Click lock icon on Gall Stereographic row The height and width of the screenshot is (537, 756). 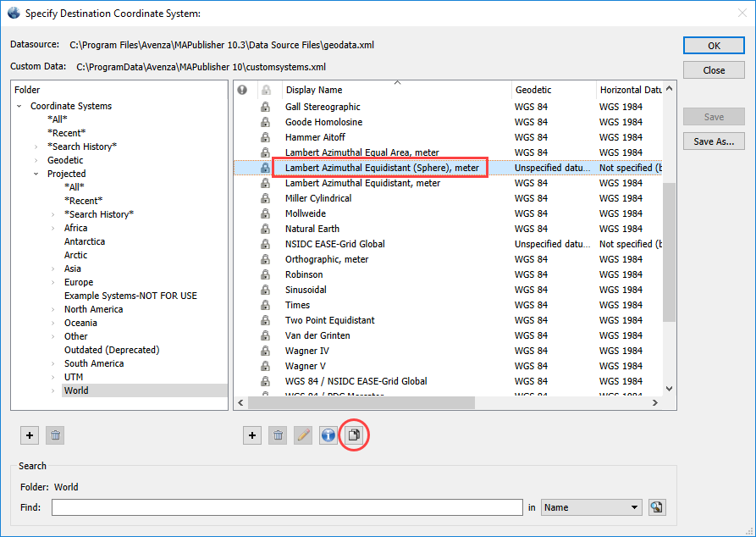click(x=265, y=107)
